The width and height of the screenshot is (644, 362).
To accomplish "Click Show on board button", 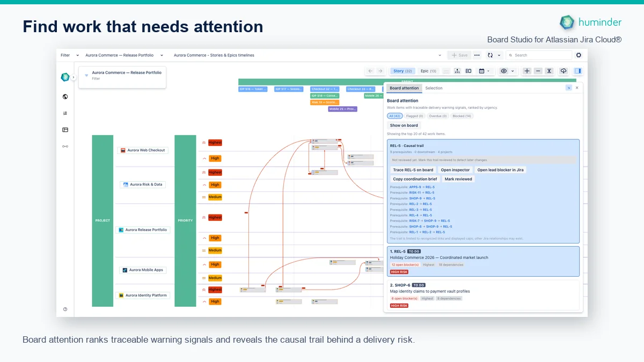I will [x=404, y=125].
